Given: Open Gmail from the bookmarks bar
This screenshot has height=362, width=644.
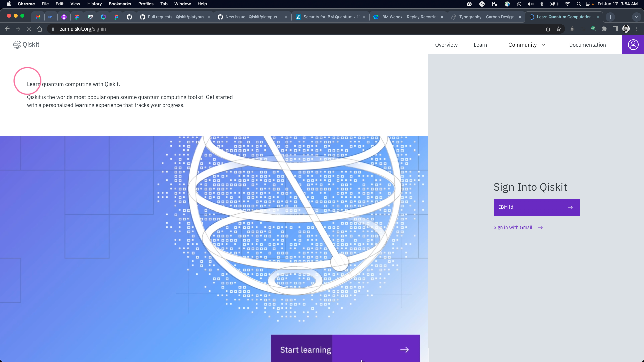Looking at the screenshot, I should click(38, 17).
